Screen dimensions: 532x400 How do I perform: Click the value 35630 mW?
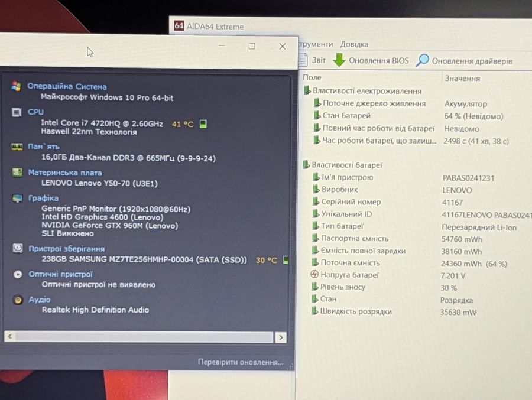click(x=458, y=312)
